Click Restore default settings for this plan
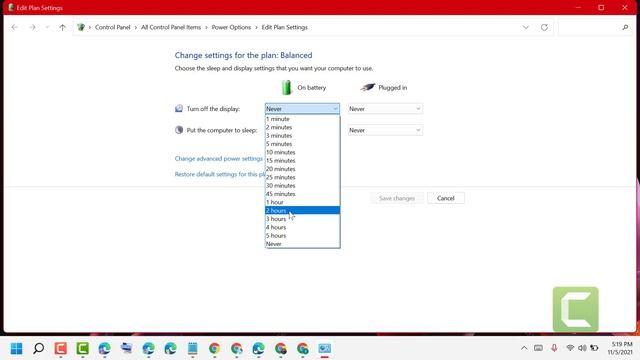The image size is (640, 360). click(x=220, y=174)
